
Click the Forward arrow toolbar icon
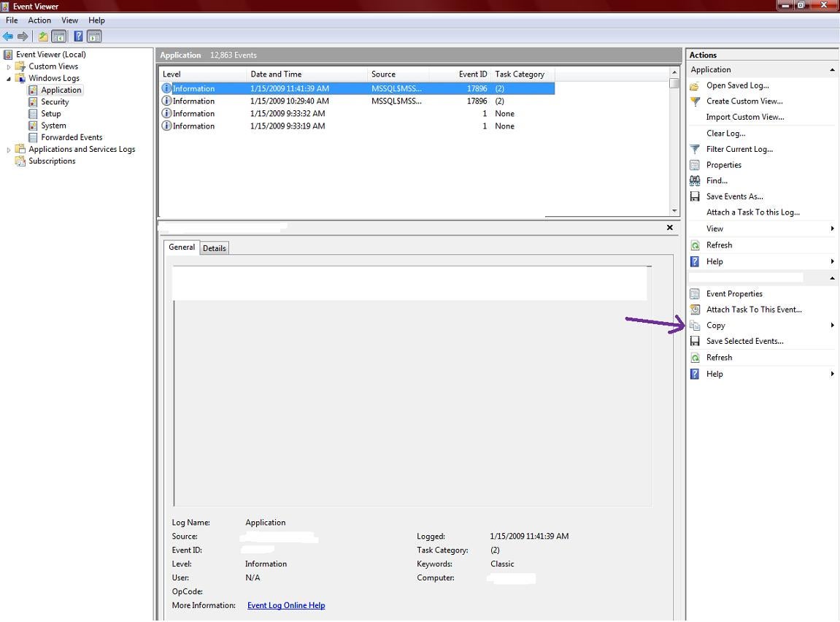[x=23, y=37]
